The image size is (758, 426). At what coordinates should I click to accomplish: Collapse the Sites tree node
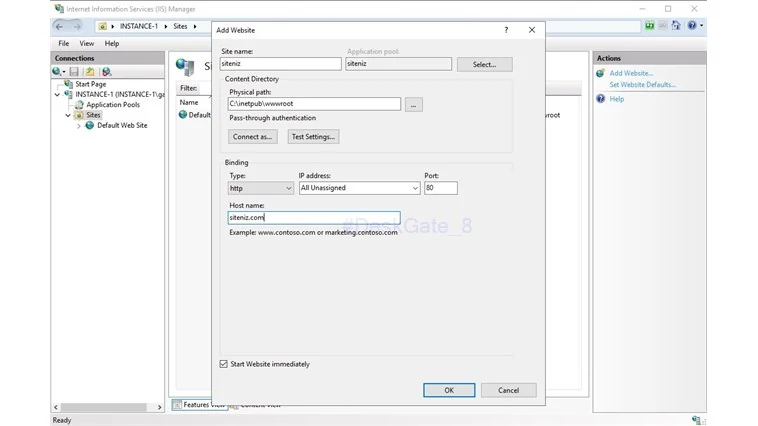coord(68,115)
